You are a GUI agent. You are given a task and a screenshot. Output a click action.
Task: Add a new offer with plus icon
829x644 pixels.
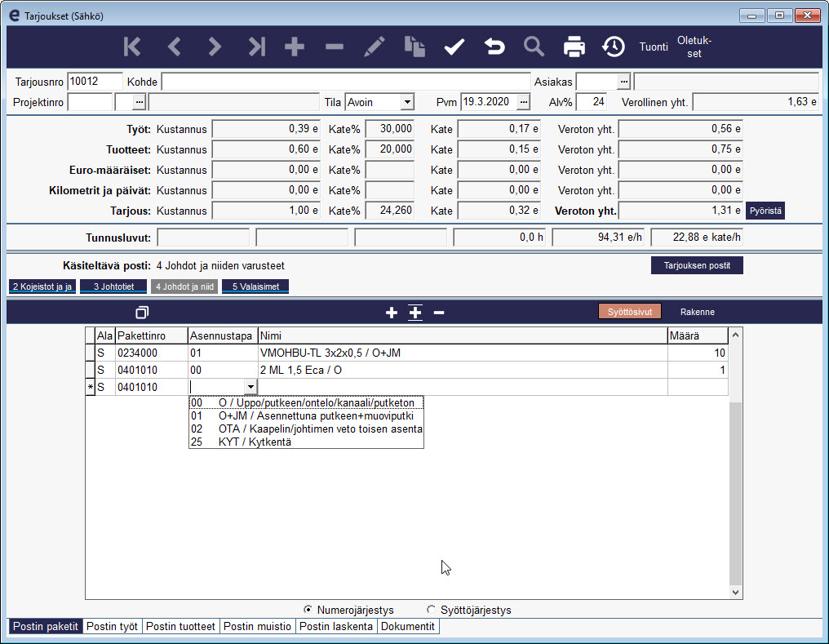point(295,47)
